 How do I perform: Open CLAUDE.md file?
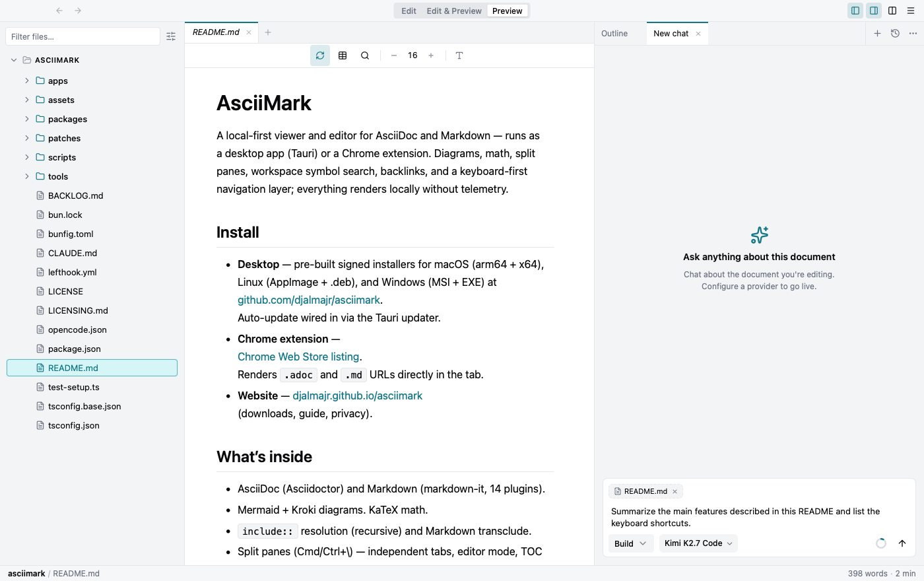pos(92,253)
